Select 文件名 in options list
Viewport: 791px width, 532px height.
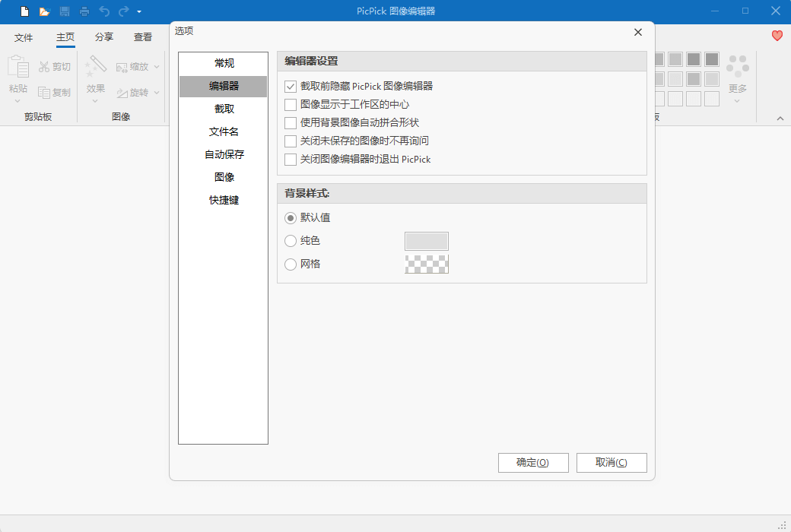coord(224,131)
